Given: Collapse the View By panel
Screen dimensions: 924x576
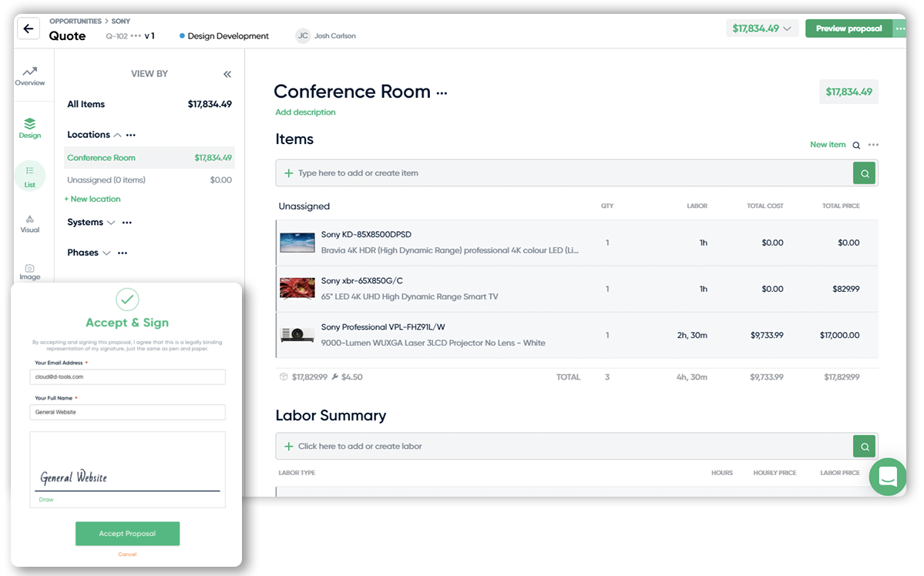Looking at the screenshot, I should 227,74.
